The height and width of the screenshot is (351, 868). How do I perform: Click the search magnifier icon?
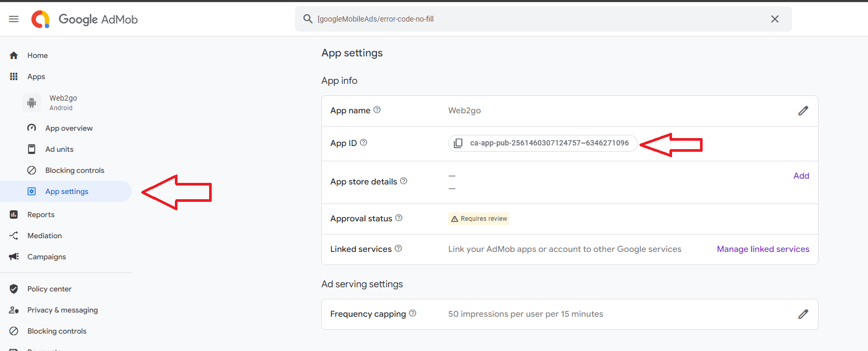coord(308,19)
